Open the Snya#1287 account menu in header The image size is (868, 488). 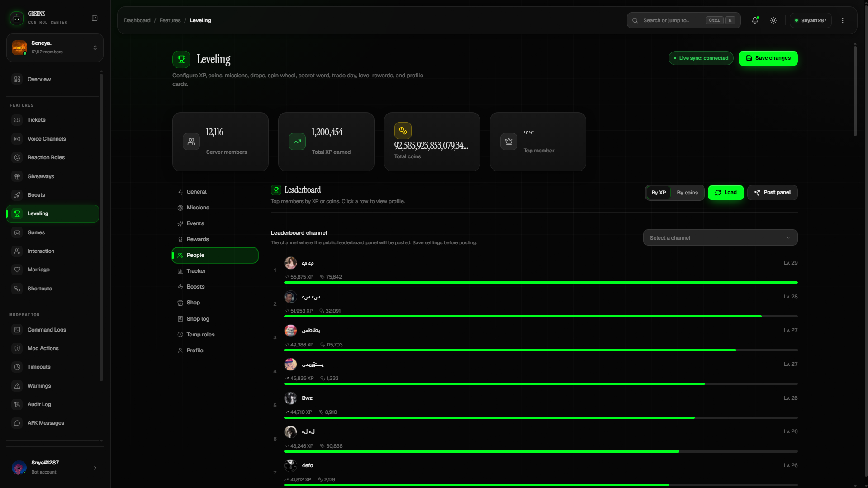(x=811, y=20)
